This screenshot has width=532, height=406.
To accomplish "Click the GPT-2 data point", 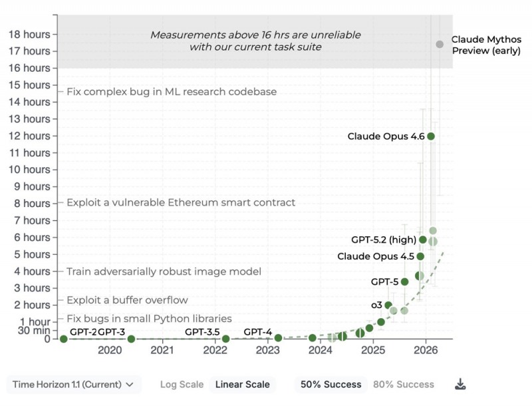I will tap(63, 339).
